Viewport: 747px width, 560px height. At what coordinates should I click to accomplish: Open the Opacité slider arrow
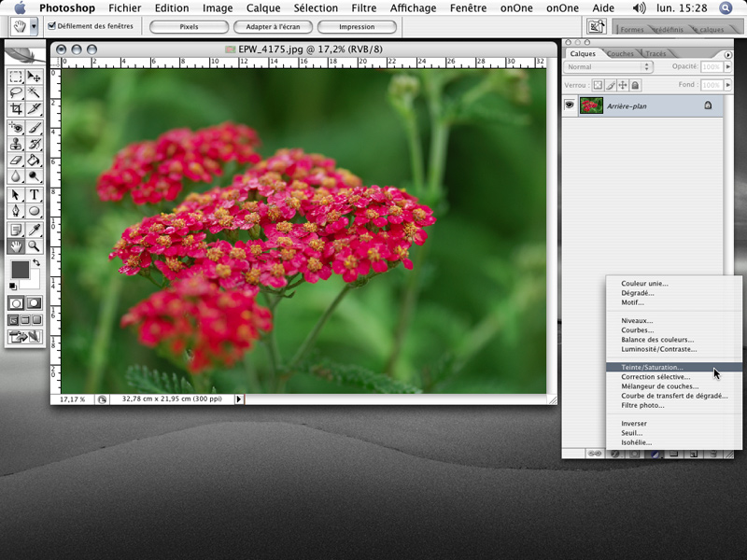728,67
